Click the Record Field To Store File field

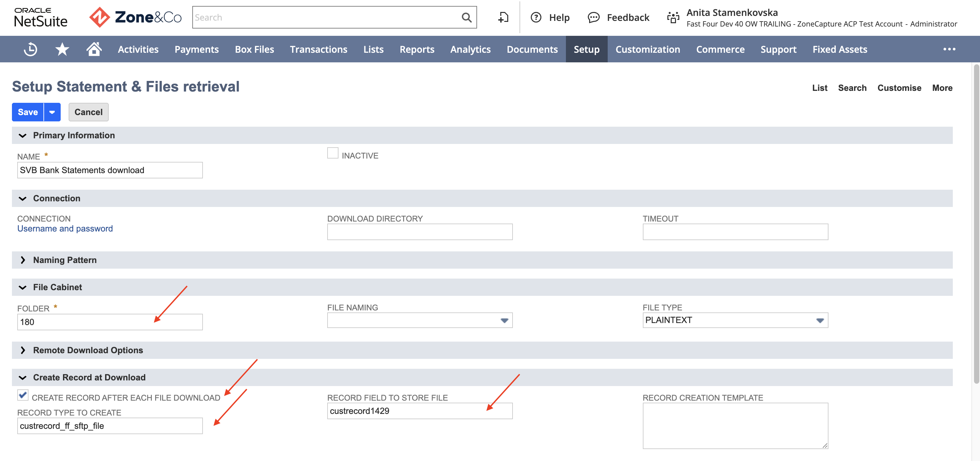coord(420,411)
